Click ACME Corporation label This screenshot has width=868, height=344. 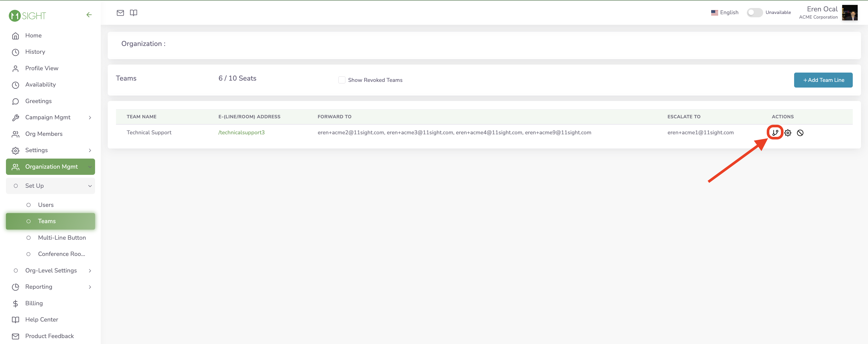coord(818,17)
